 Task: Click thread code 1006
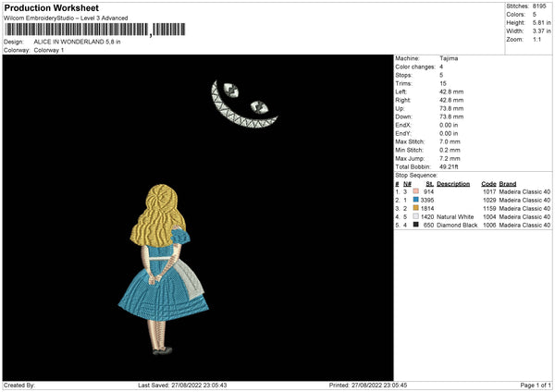coord(489,225)
